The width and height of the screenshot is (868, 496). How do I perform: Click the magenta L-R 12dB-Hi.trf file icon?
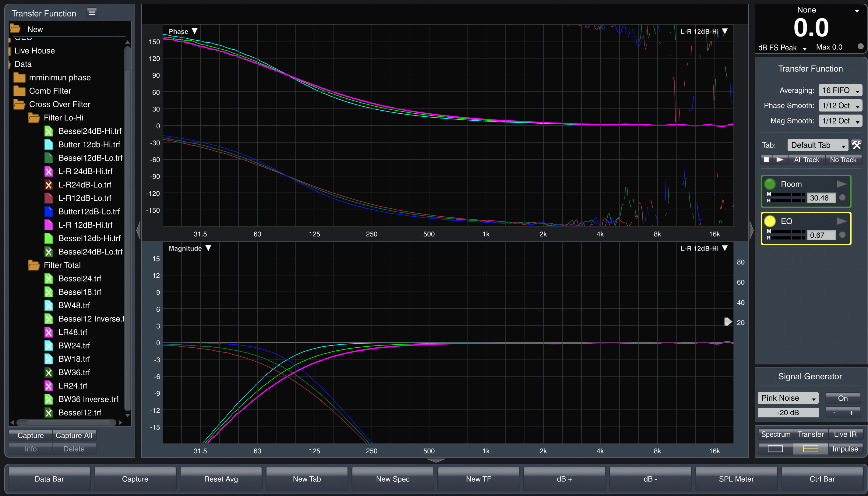click(49, 225)
